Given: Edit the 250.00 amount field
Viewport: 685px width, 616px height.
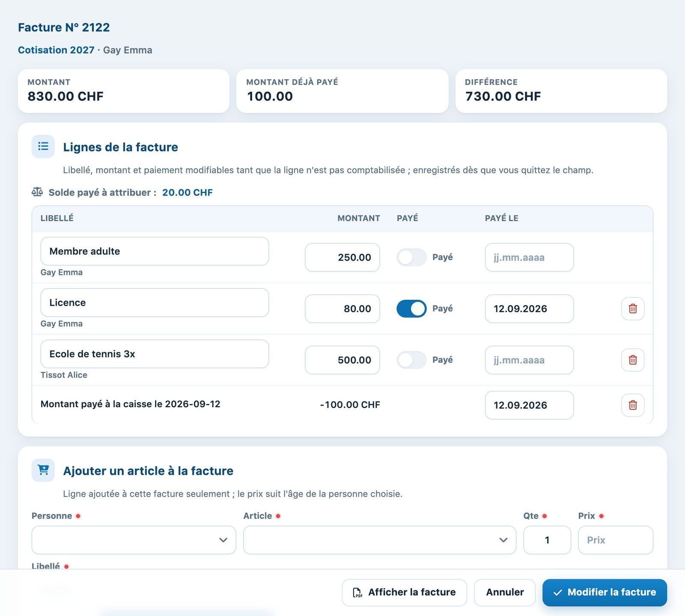Looking at the screenshot, I should click(342, 257).
